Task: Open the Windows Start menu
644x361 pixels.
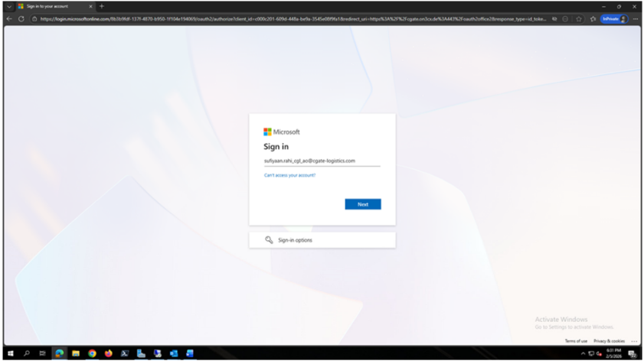Action: click(10, 353)
